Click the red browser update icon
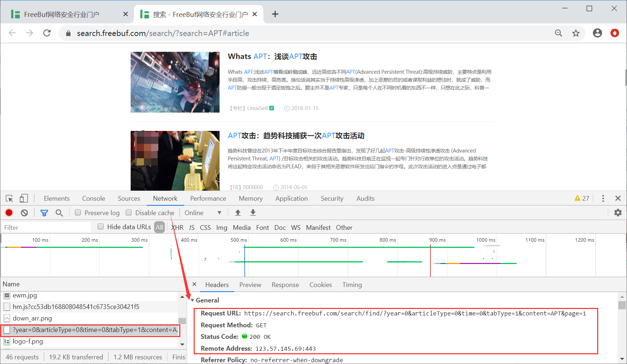 tap(615, 33)
